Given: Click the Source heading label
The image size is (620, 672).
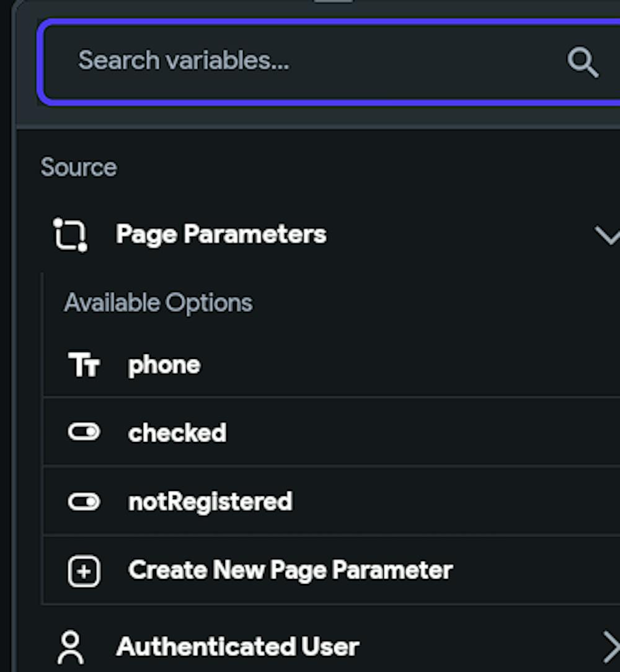Looking at the screenshot, I should pyautogui.click(x=79, y=167).
